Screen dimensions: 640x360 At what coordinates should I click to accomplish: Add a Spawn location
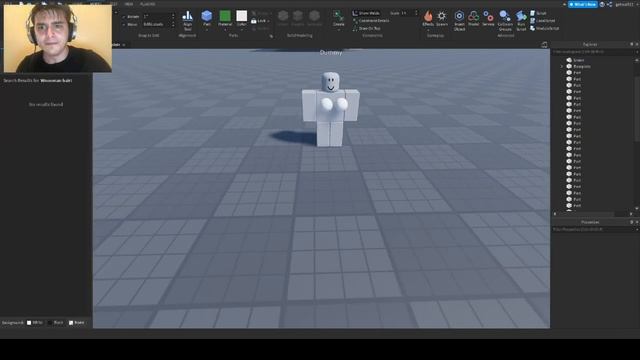coord(442,18)
